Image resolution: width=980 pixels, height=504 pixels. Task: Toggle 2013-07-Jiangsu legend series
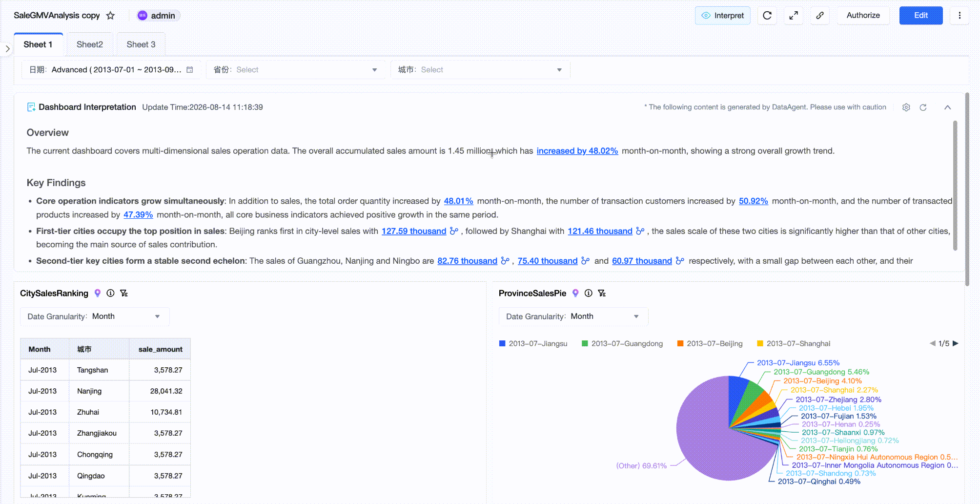coord(533,344)
